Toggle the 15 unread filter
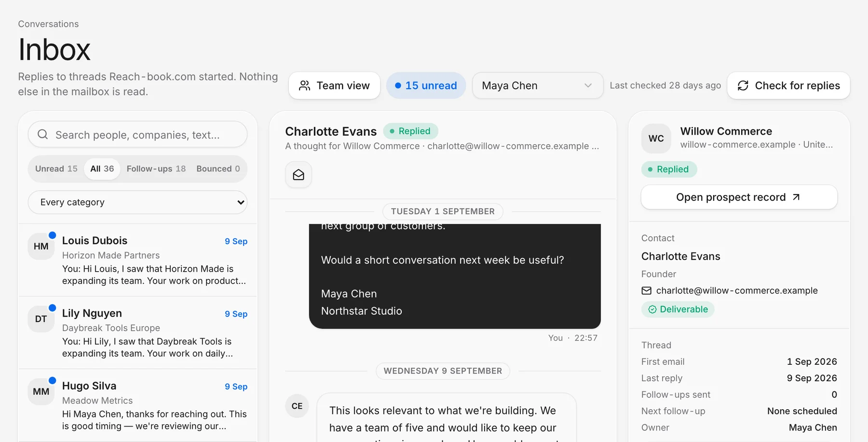The width and height of the screenshot is (868, 442). click(x=426, y=85)
